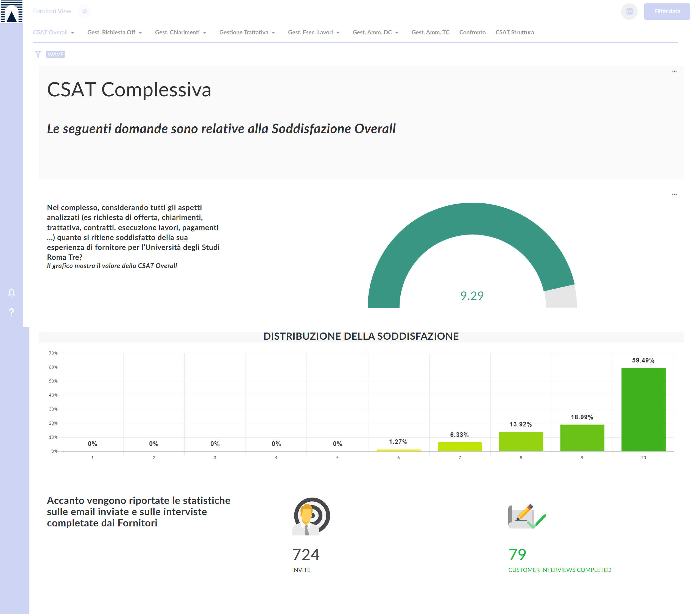The width and height of the screenshot is (700, 614).
Task: Expand the Gest. Amm. DC dropdown
Action: (376, 32)
